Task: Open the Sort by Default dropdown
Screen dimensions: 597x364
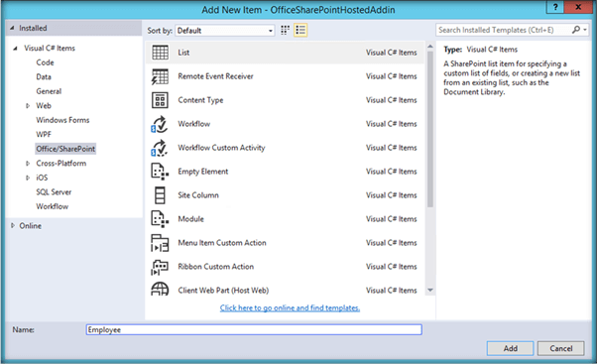Action: pos(225,31)
